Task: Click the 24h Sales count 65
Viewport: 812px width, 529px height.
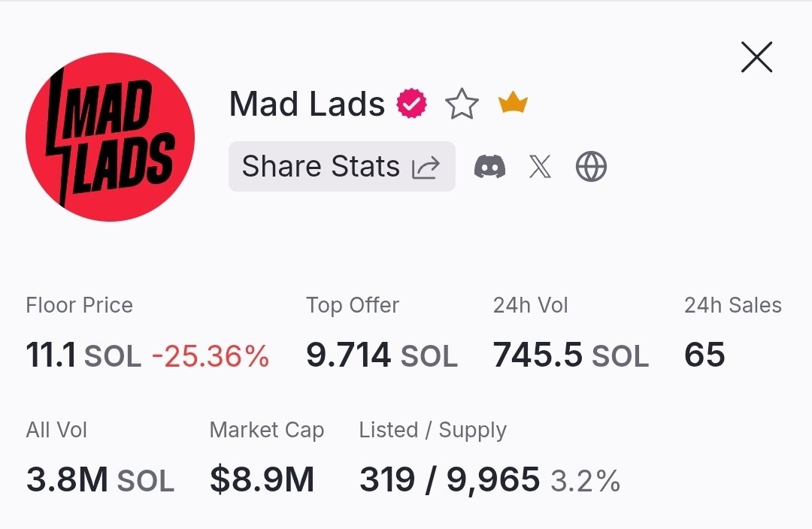Action: click(704, 355)
